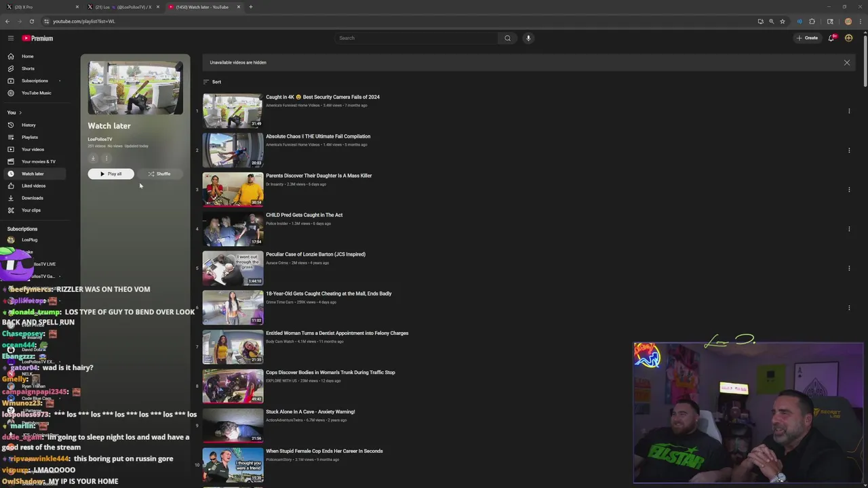Switch to the X Pro tab
The width and height of the screenshot is (868, 488).
coord(42,7)
